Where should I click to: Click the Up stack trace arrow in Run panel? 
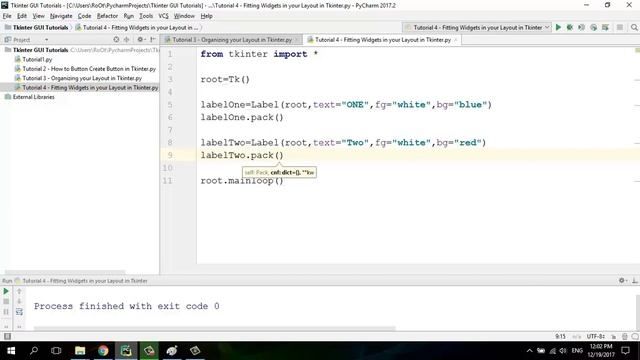tap(19, 291)
